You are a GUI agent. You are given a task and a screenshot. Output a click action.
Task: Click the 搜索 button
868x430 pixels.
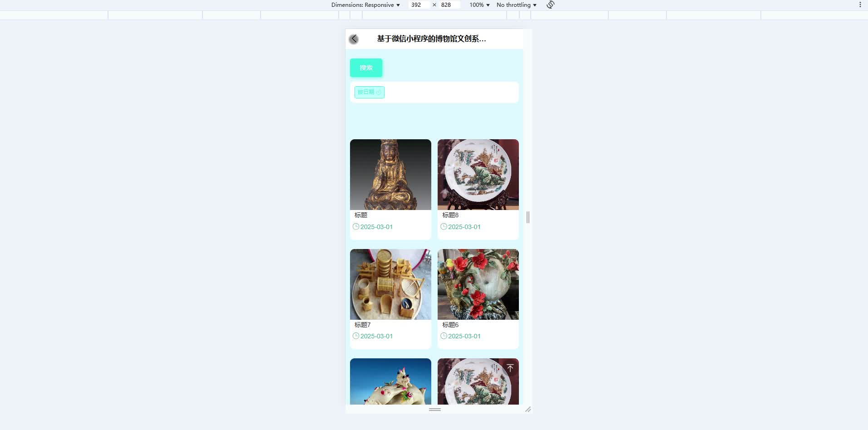click(x=366, y=68)
